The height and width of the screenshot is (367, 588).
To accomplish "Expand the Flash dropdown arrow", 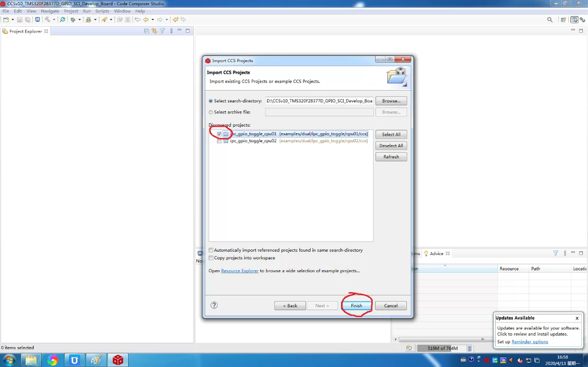I will pos(95,19).
